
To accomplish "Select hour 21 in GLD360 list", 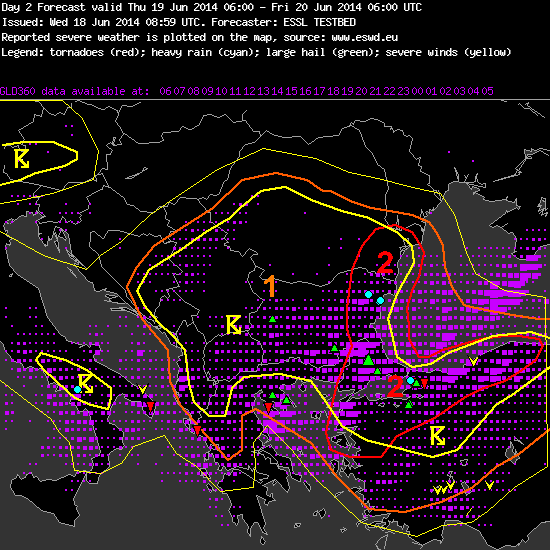I will pos(375,91).
